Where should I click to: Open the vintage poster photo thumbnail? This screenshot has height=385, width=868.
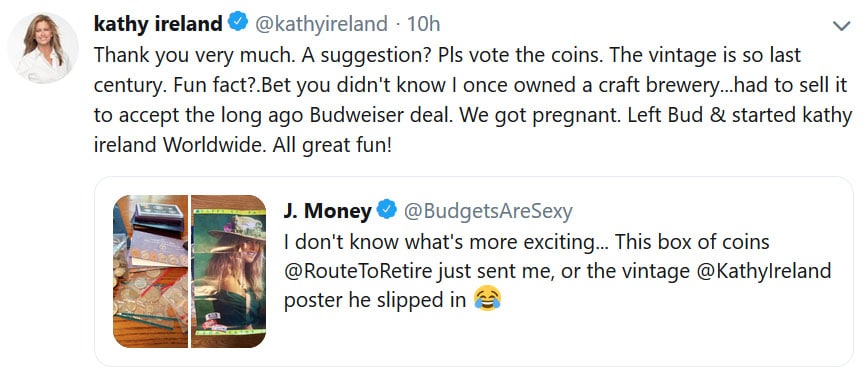[x=228, y=271]
